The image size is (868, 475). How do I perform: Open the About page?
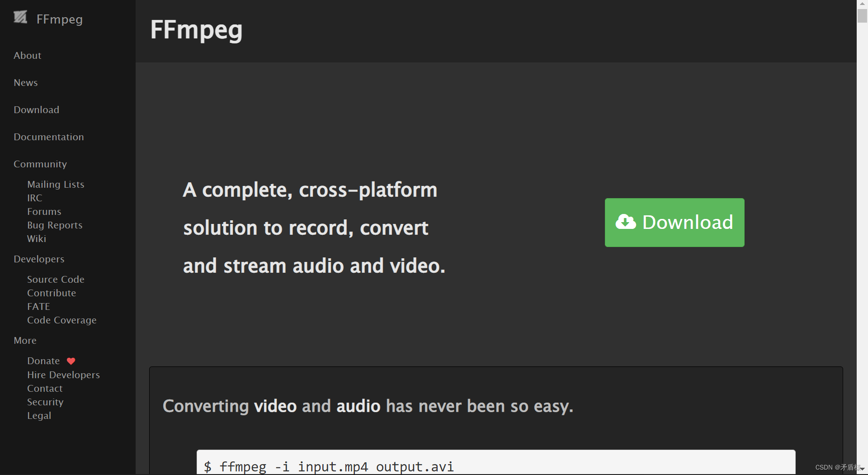[27, 55]
